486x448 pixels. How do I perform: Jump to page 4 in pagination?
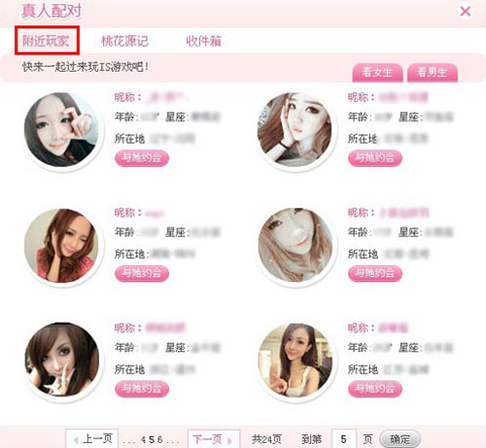click(143, 440)
